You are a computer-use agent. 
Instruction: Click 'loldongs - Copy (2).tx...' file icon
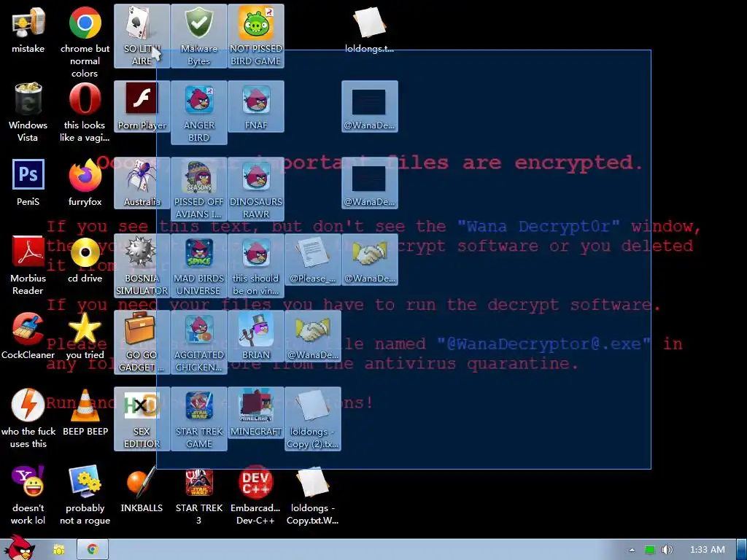click(x=313, y=419)
